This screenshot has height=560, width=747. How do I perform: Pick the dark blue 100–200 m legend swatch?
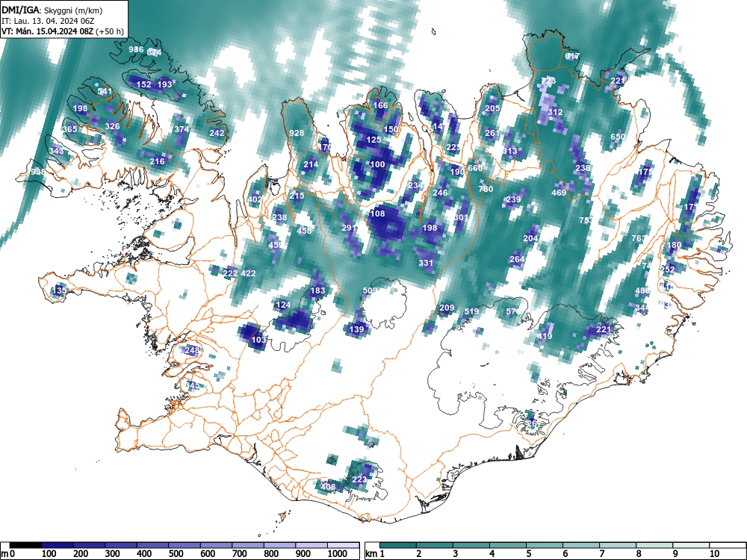pyautogui.click(x=58, y=545)
